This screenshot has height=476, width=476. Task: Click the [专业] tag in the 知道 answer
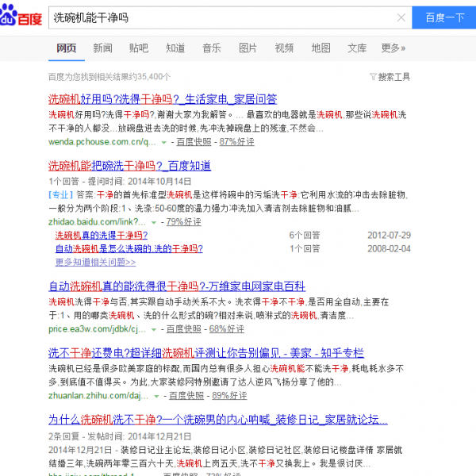(61, 194)
